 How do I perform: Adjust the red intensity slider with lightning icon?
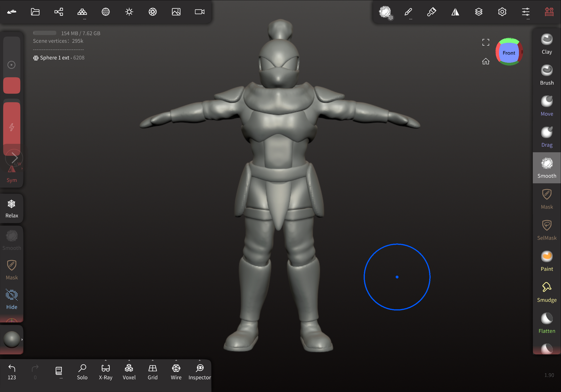(12, 127)
